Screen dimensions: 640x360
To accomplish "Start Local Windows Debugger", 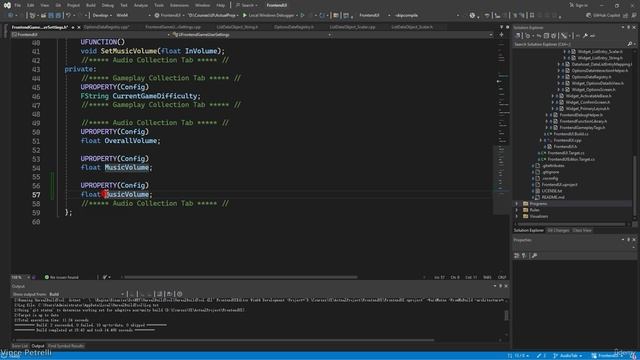I will [x=268, y=16].
